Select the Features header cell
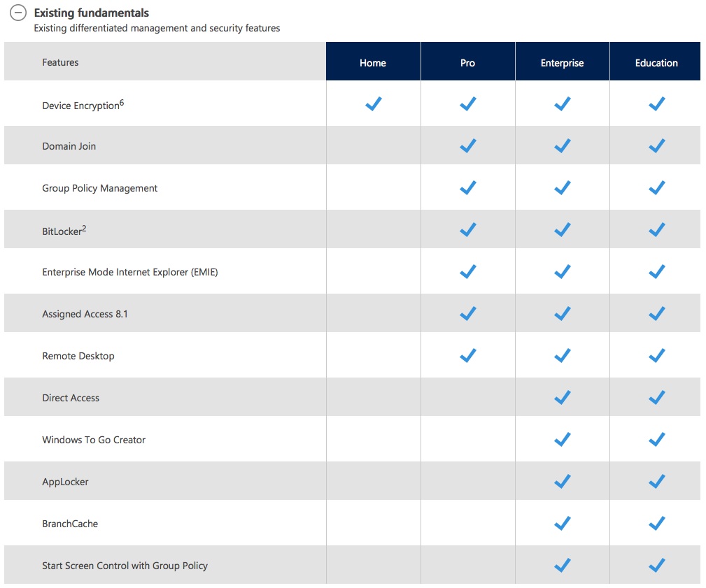This screenshot has width=706, height=588. [x=60, y=62]
